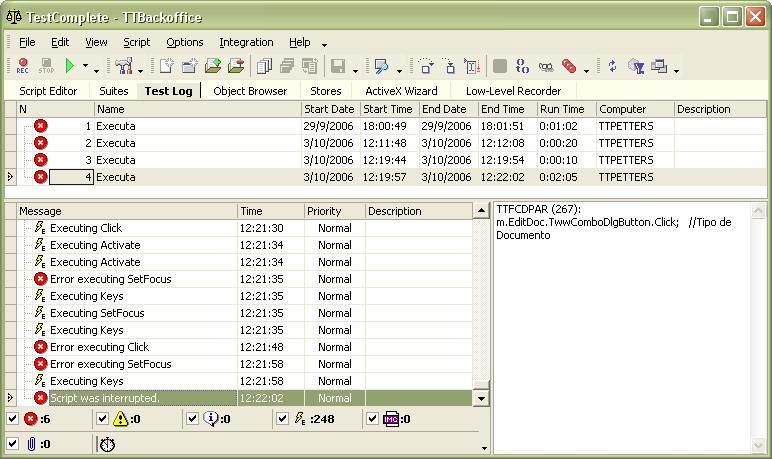772x459 pixels.
Task: Click the greyed paste pages icon
Action: [x=310, y=66]
